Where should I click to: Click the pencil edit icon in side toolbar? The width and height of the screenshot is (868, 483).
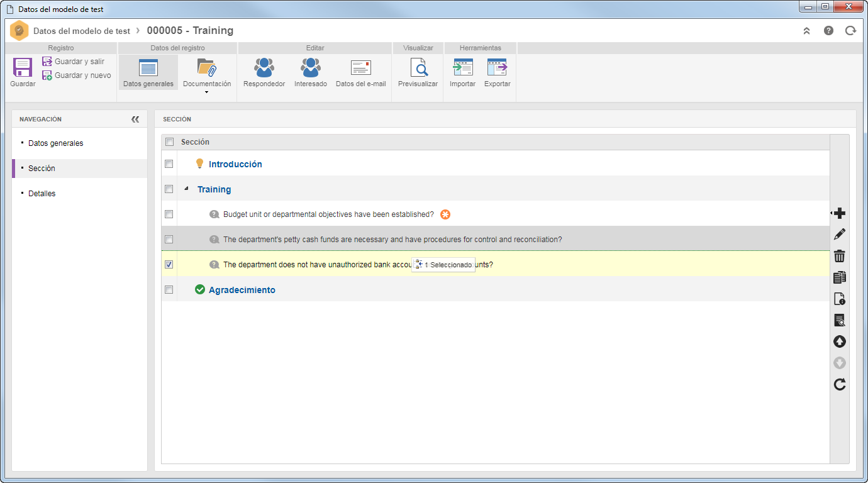pyautogui.click(x=840, y=234)
